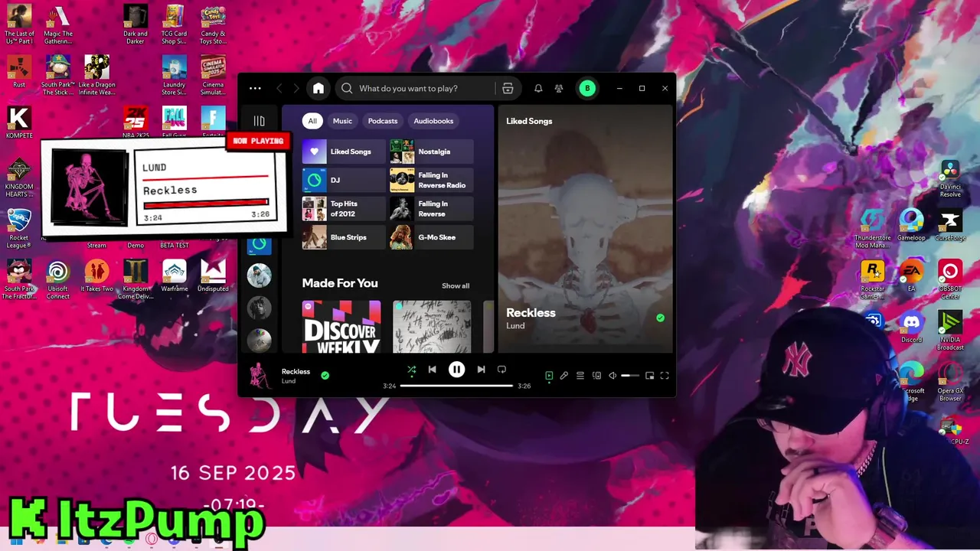
Task: Mute Spotify volume
Action: [x=612, y=376]
